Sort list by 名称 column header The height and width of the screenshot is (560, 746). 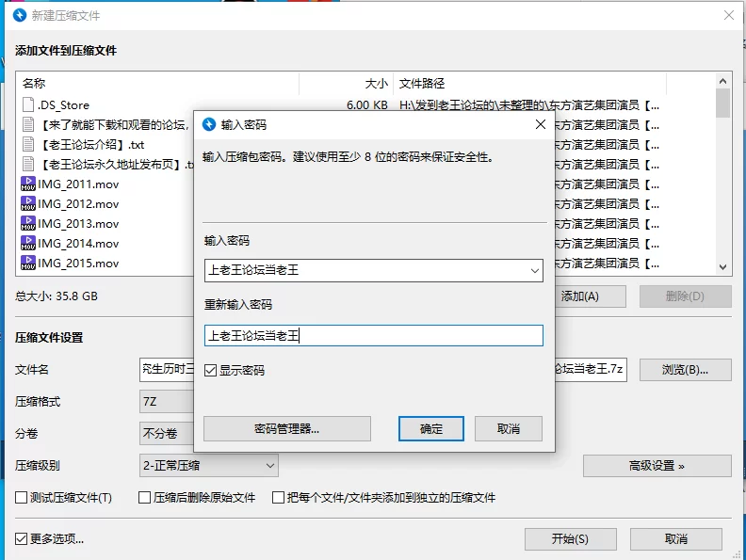[x=157, y=84]
